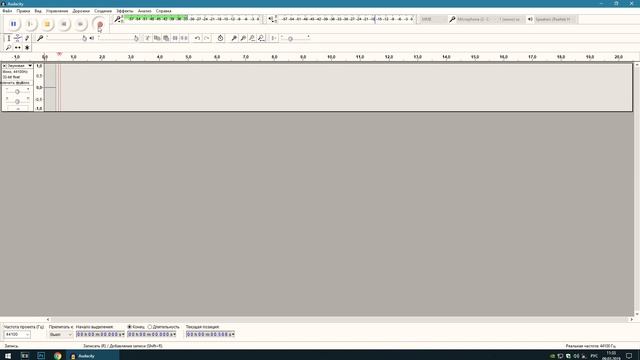Open the Файл menu

pos(7,11)
